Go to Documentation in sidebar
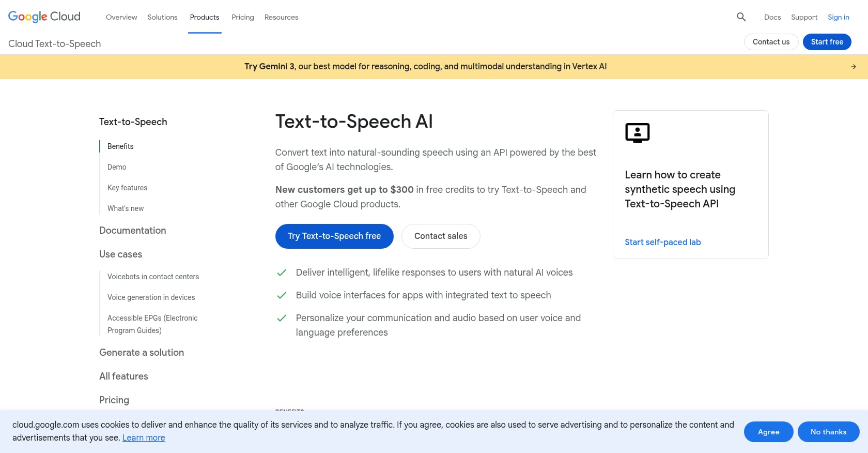868x453 pixels. point(133,231)
